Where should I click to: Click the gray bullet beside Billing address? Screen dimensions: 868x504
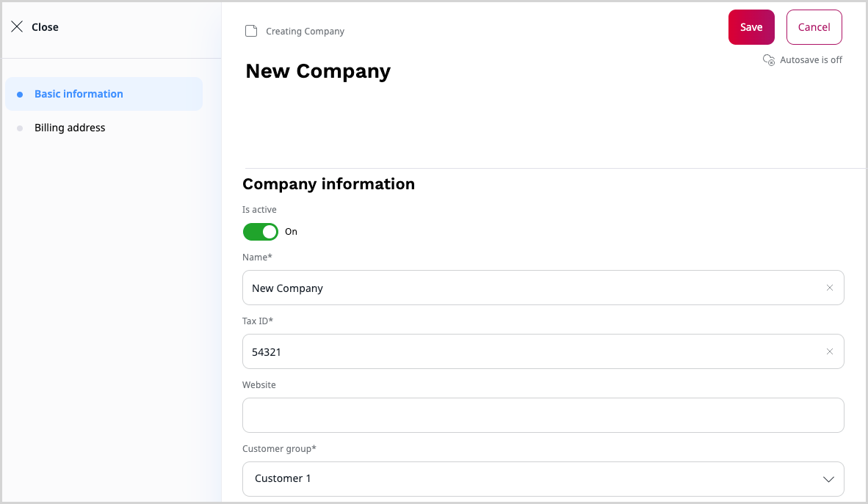coord(20,128)
